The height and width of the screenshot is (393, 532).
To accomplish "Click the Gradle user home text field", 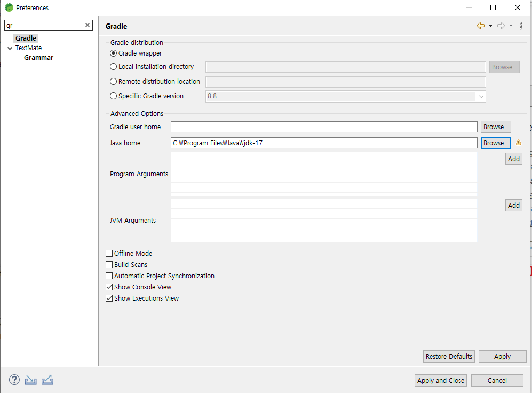I will pyautogui.click(x=324, y=127).
